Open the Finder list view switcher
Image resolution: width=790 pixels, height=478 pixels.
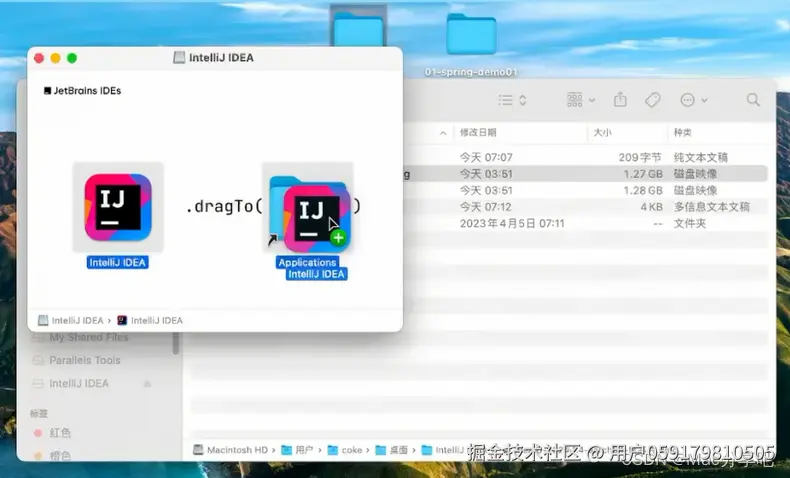click(x=512, y=100)
